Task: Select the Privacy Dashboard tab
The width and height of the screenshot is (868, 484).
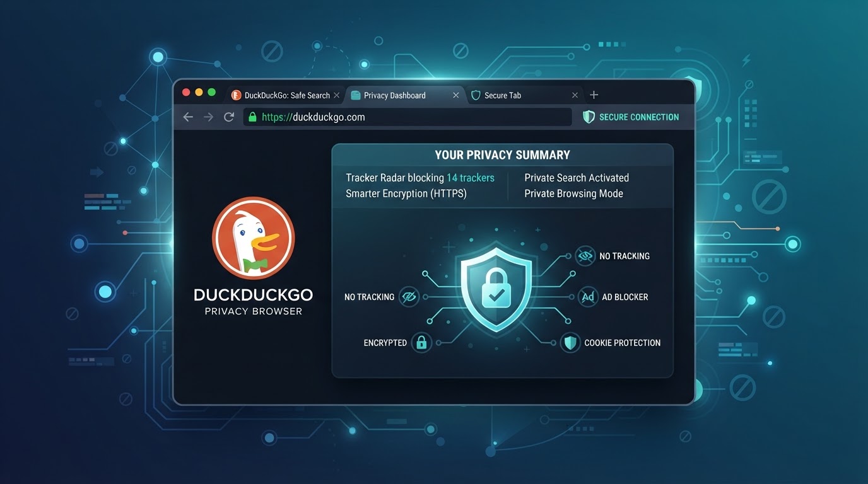Action: coord(405,95)
